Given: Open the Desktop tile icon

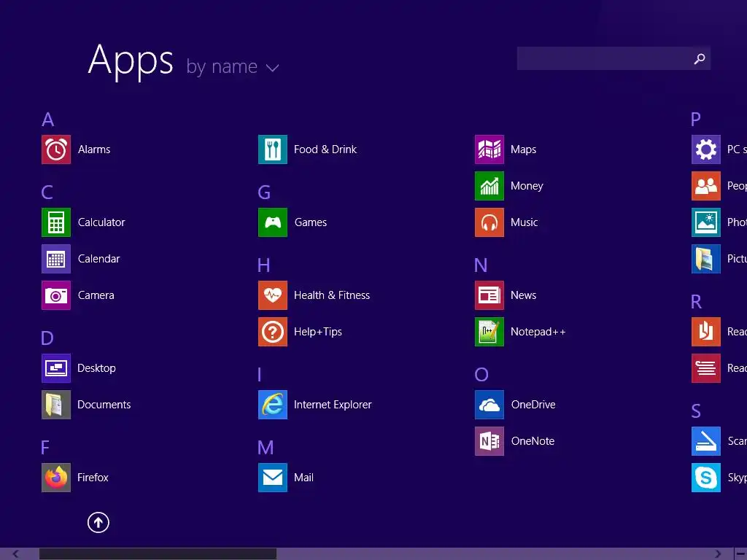Looking at the screenshot, I should [x=55, y=368].
